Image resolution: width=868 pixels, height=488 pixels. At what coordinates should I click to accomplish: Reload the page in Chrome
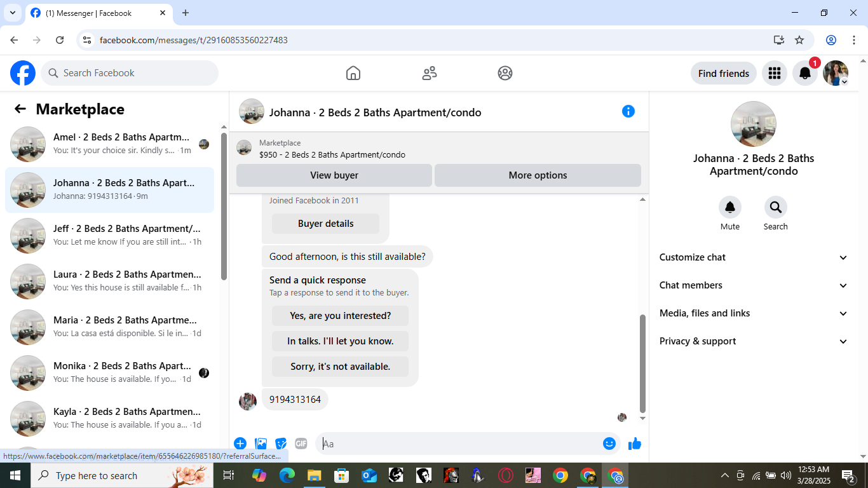[60, 40]
